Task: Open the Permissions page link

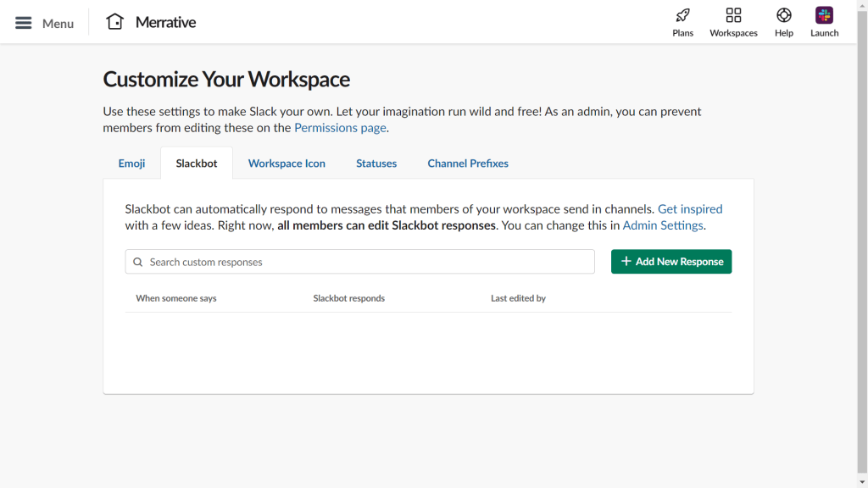Action: pos(339,127)
